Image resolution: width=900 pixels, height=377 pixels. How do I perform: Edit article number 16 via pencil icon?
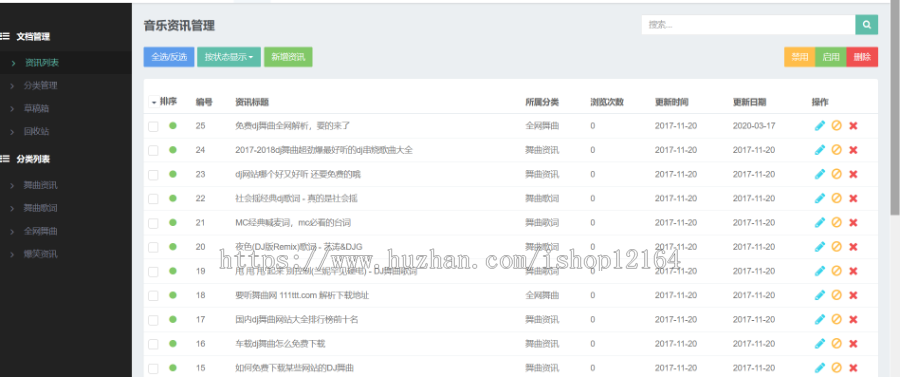820,344
